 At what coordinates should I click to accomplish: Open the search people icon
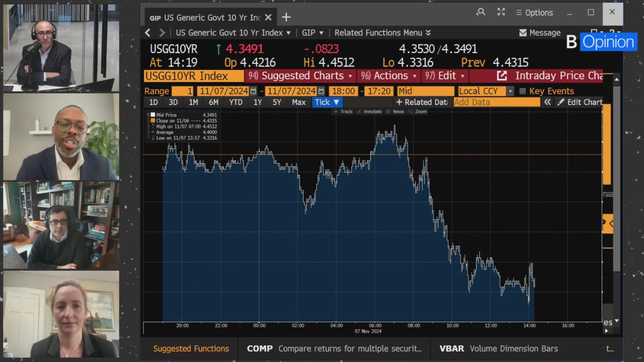point(480,12)
